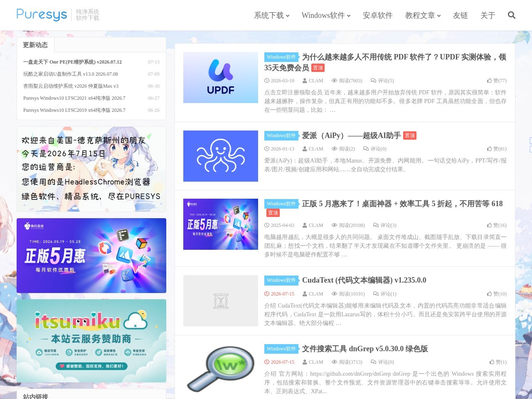Open the UPDF article thumbnail

tap(221, 77)
